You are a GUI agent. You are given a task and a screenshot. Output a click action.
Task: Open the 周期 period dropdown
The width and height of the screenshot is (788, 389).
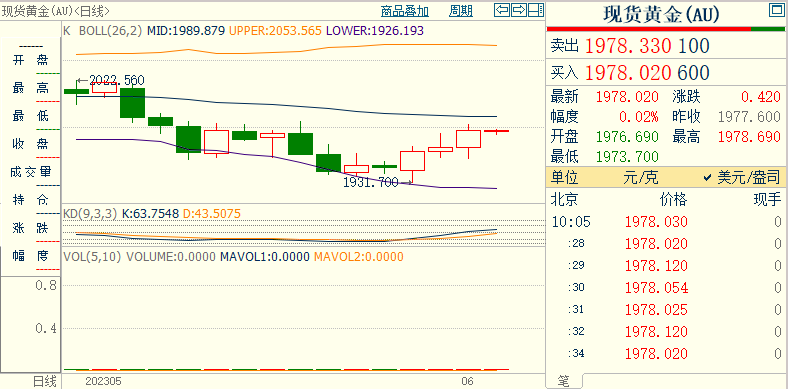point(461,10)
